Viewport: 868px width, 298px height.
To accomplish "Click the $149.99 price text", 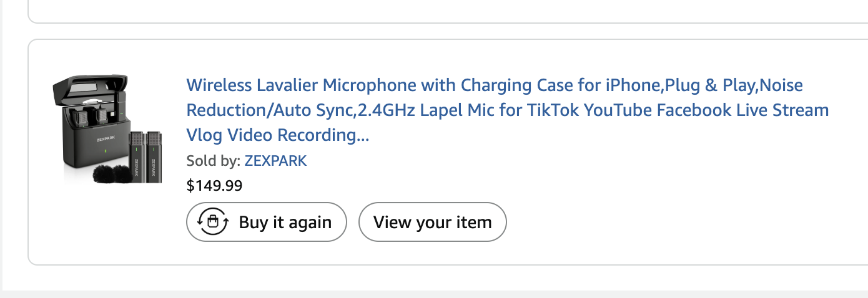I will [x=214, y=186].
